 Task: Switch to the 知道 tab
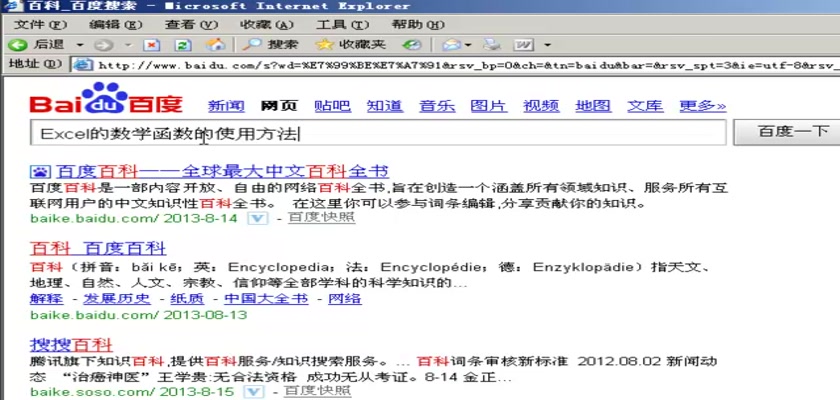(385, 106)
